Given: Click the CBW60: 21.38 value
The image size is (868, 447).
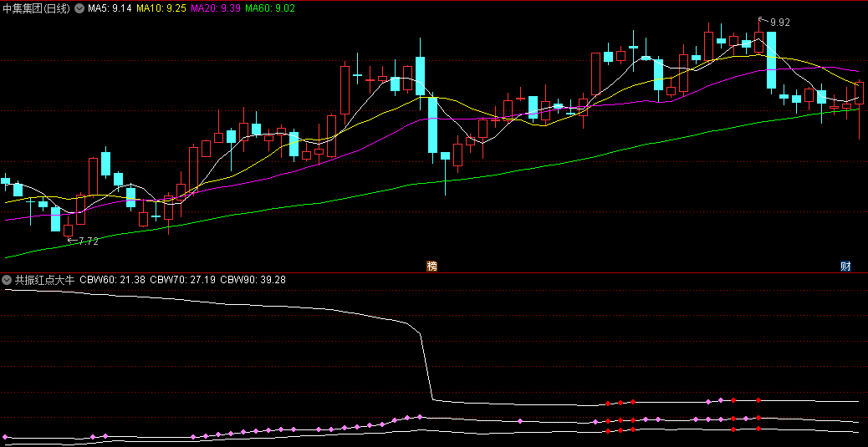Looking at the screenshot, I should tap(112, 280).
